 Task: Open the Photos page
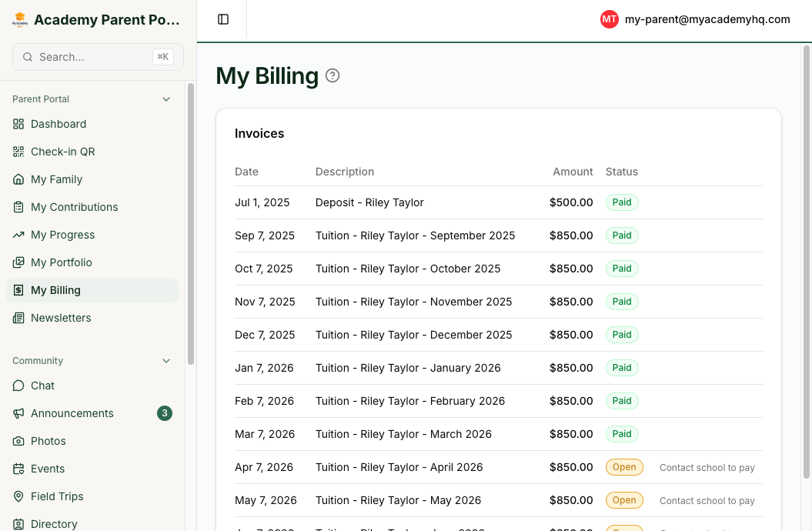[x=92, y=441]
